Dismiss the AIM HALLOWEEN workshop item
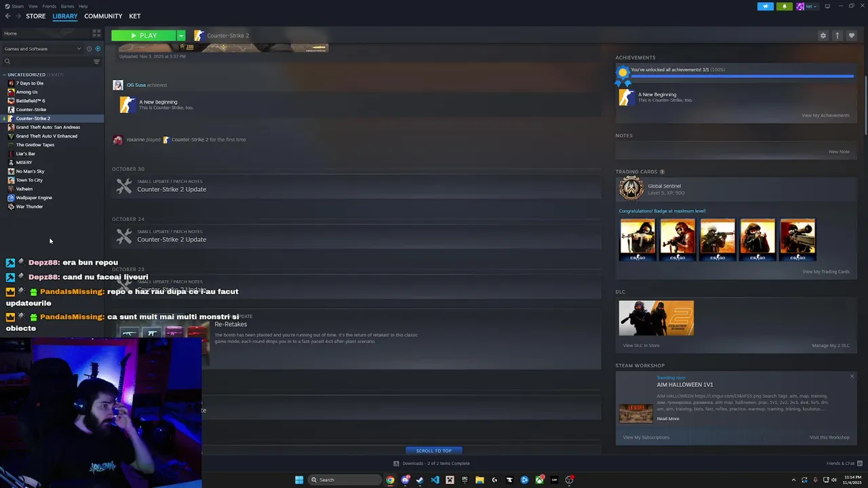868x488 pixels. [852, 376]
